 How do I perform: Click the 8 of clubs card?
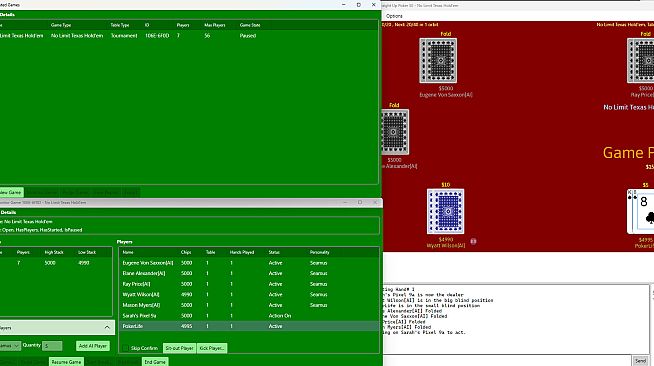click(x=645, y=211)
